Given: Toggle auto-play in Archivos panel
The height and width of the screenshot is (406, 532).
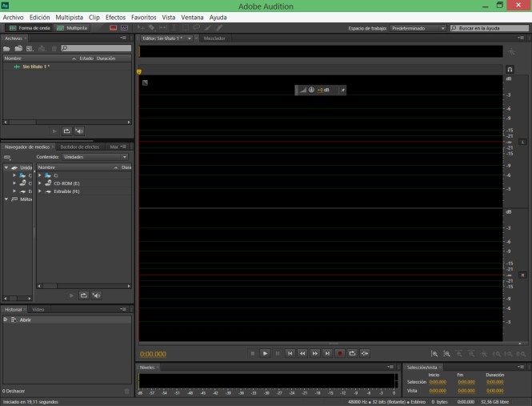Looking at the screenshot, I should pos(79,131).
